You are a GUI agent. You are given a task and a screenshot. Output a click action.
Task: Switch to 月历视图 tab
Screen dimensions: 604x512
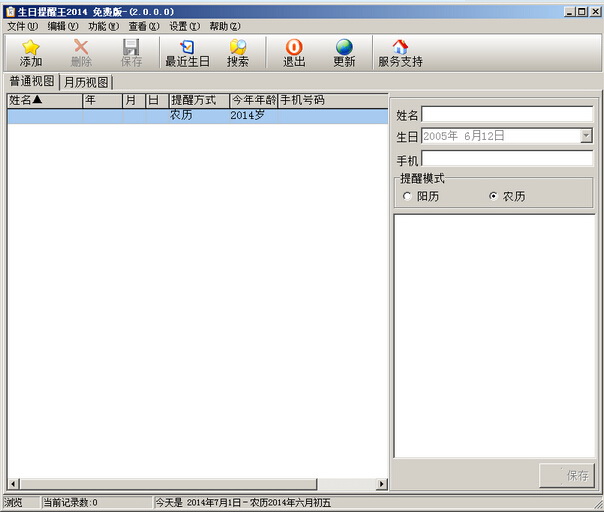[86, 82]
